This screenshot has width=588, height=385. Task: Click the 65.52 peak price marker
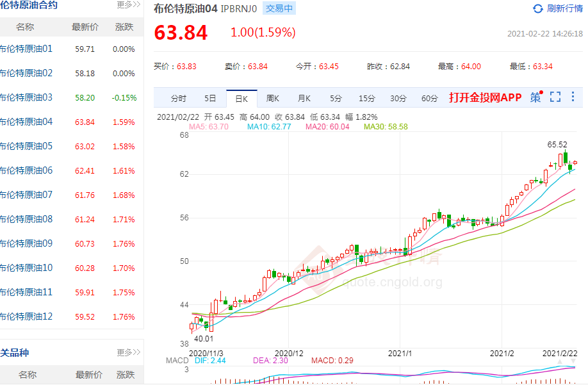coord(557,145)
